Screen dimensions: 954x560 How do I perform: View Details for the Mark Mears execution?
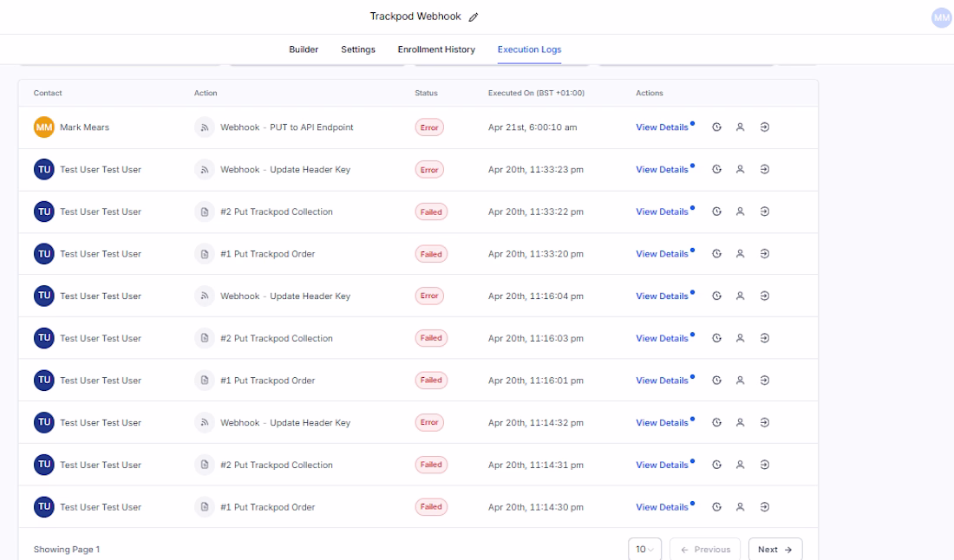click(662, 127)
